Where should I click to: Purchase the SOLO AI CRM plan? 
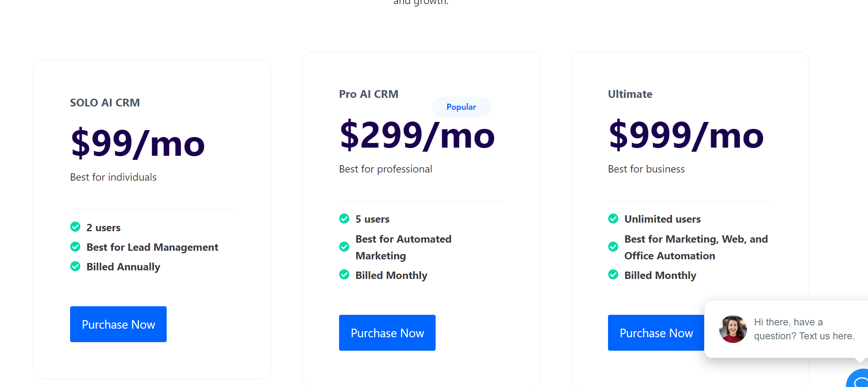[118, 324]
